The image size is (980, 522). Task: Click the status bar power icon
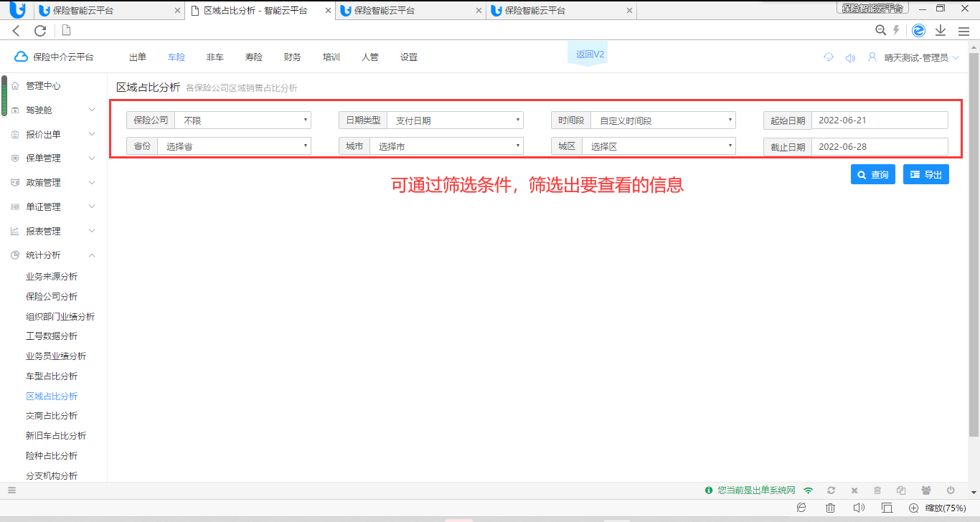951,490
